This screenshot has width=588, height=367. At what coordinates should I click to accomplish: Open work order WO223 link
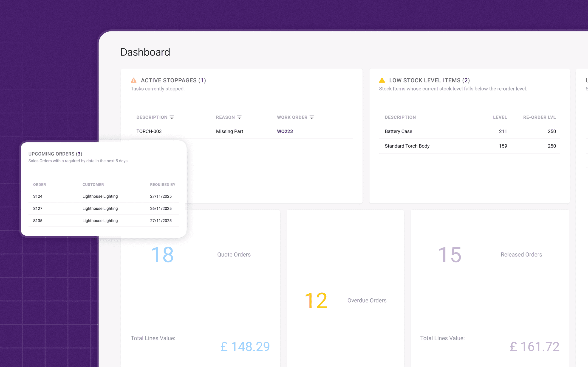click(x=285, y=131)
